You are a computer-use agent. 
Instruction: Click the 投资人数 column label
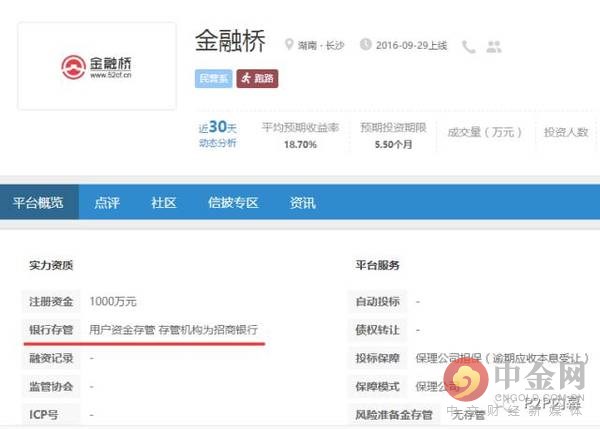[566, 132]
